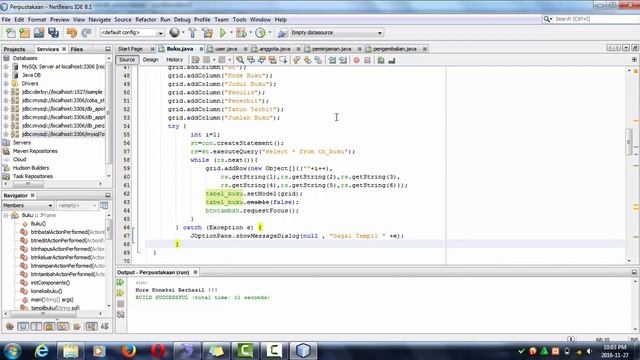The width and height of the screenshot is (640, 360).
Task: Open the Source menu
Action: [122, 19]
